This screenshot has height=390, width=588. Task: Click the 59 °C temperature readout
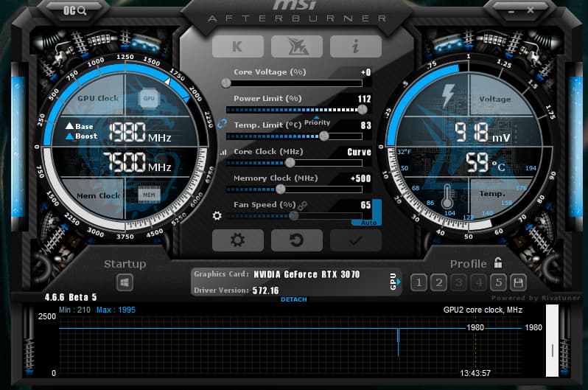[x=486, y=162]
